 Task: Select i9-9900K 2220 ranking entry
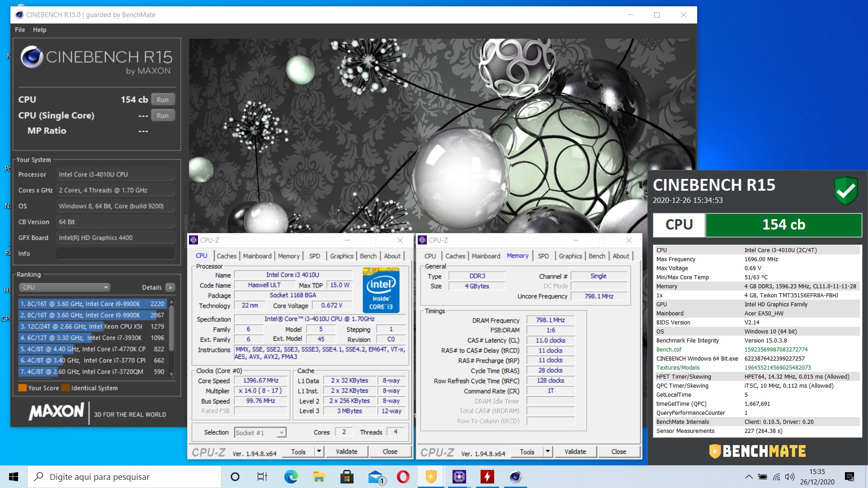click(x=92, y=304)
